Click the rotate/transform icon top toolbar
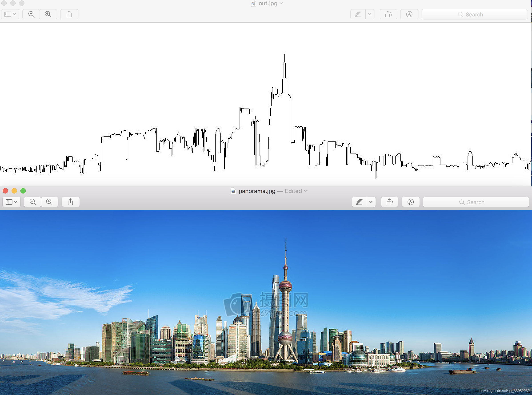The width and height of the screenshot is (532, 395). coord(388,14)
